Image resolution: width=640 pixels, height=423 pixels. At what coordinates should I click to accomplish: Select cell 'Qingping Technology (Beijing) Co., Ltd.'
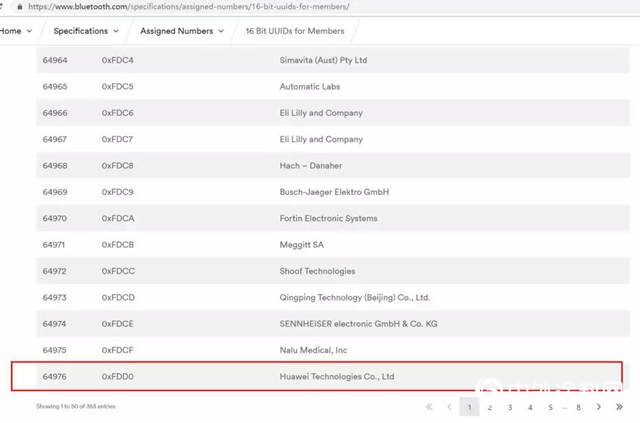[x=355, y=297]
